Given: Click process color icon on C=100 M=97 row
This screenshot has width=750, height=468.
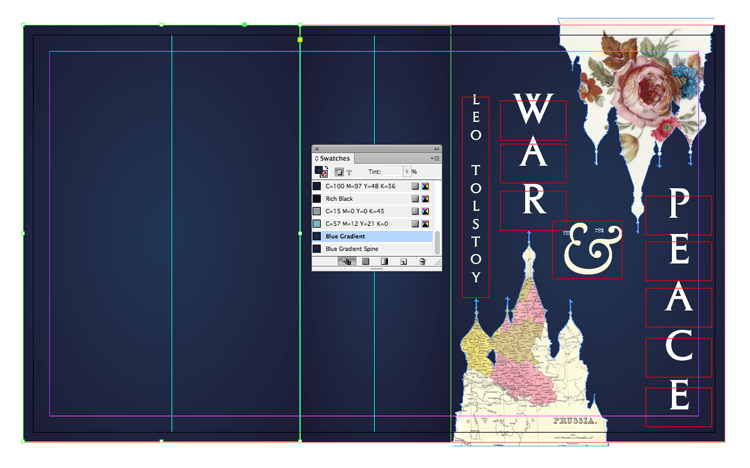Looking at the screenshot, I should click(x=415, y=186).
